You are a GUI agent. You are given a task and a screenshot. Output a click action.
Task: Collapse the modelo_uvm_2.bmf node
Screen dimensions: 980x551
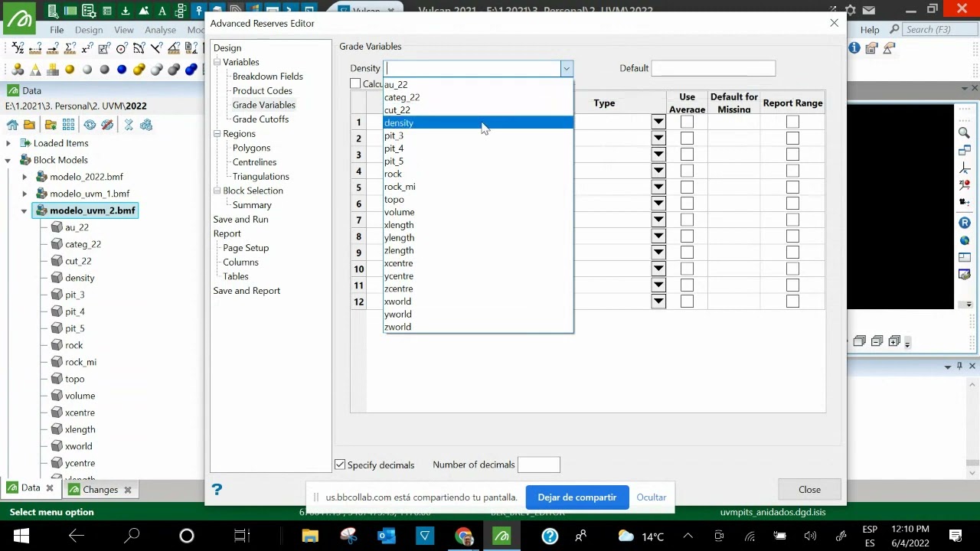[x=24, y=210]
